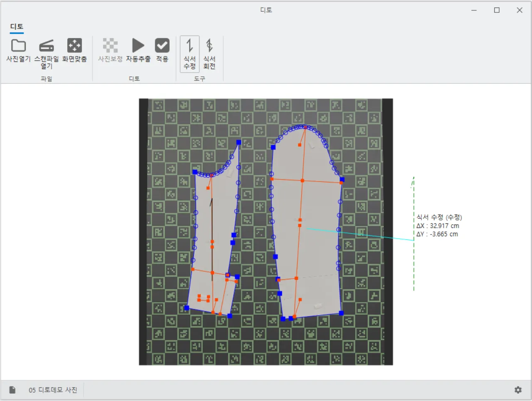The image size is (532, 401).
Task: Click bottom-right blue corner of sleeve piece
Action: pyautogui.click(x=341, y=313)
